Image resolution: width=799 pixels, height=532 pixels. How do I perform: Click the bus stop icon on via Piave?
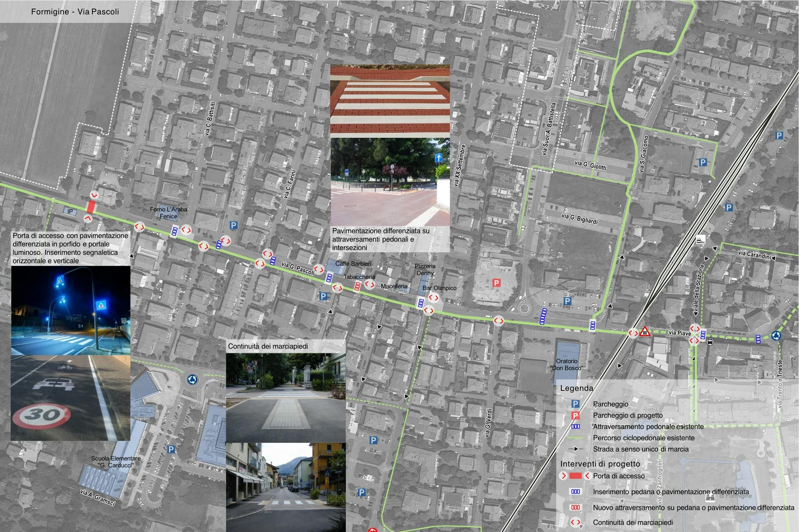point(710,342)
